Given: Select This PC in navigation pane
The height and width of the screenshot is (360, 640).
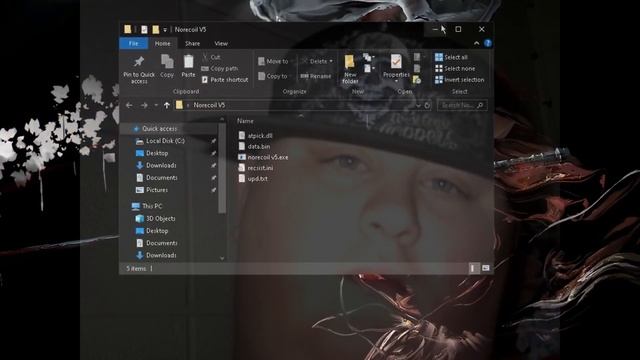Looking at the screenshot, I should click(x=147, y=206).
